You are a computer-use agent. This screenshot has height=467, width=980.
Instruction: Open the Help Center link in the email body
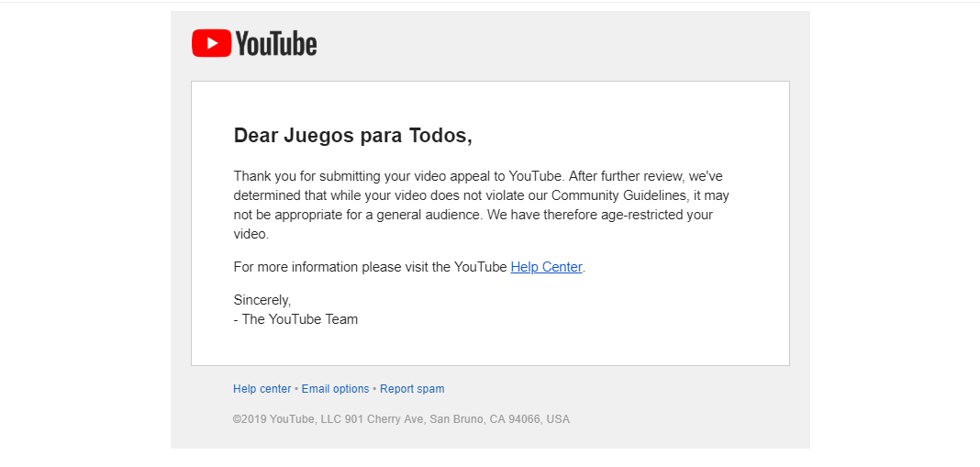546,267
